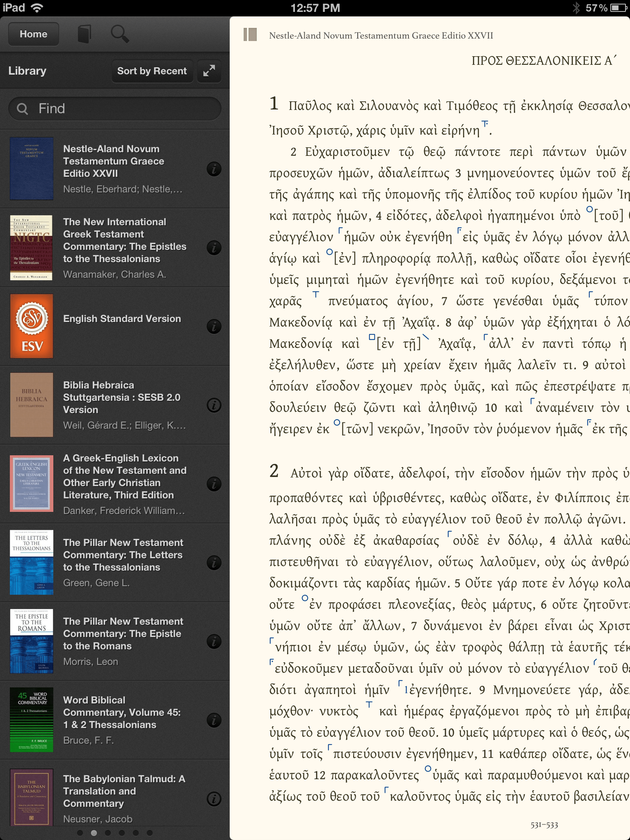Show info for Nestle-Aland Novum Testamentum
The image size is (630, 840).
coord(214,169)
